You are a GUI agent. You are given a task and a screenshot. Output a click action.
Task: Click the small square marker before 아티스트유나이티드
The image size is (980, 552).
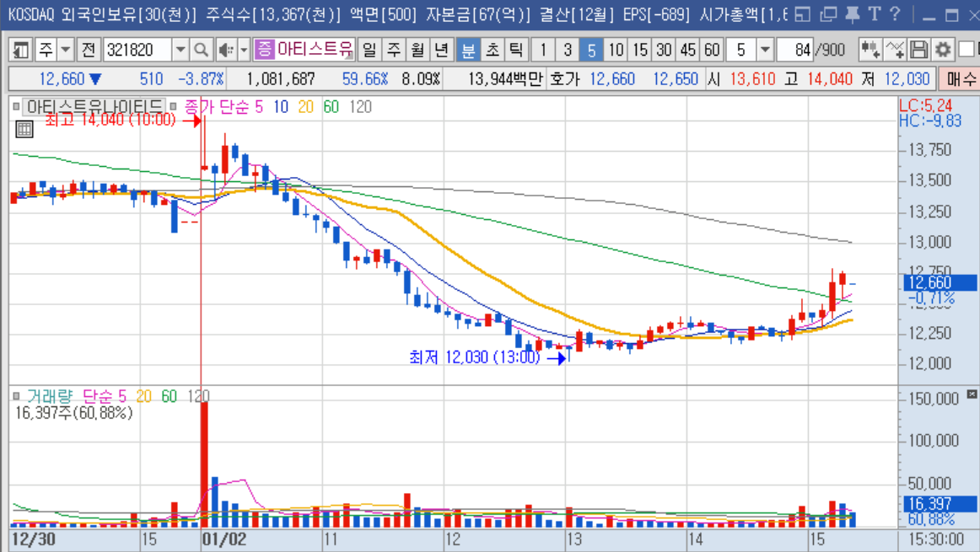click(17, 107)
